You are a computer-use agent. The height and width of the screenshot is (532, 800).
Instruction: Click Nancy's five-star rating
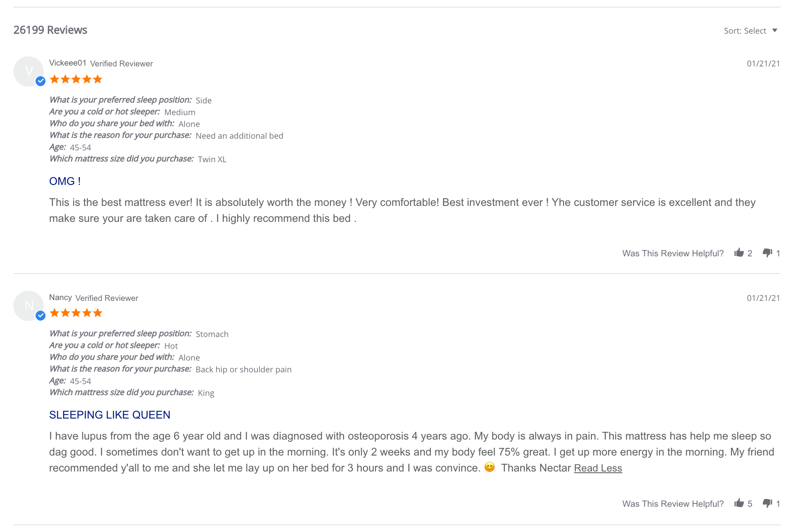coord(76,313)
